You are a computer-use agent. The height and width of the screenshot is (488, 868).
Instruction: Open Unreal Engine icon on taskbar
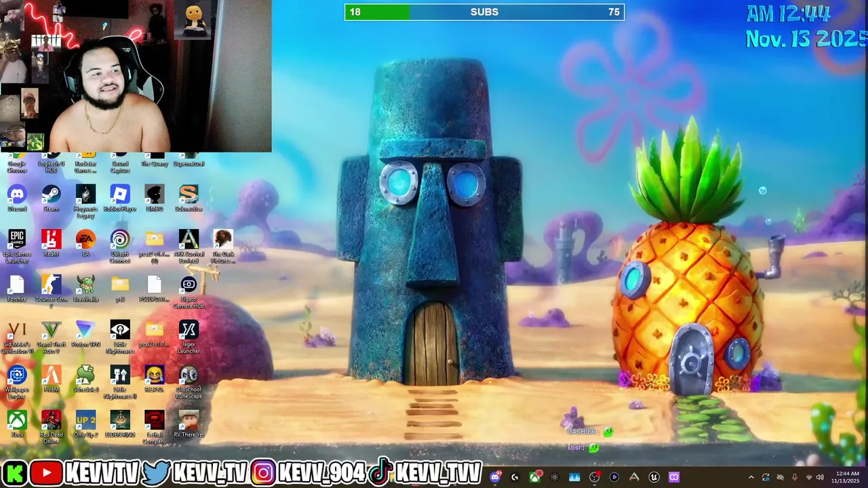point(654,477)
